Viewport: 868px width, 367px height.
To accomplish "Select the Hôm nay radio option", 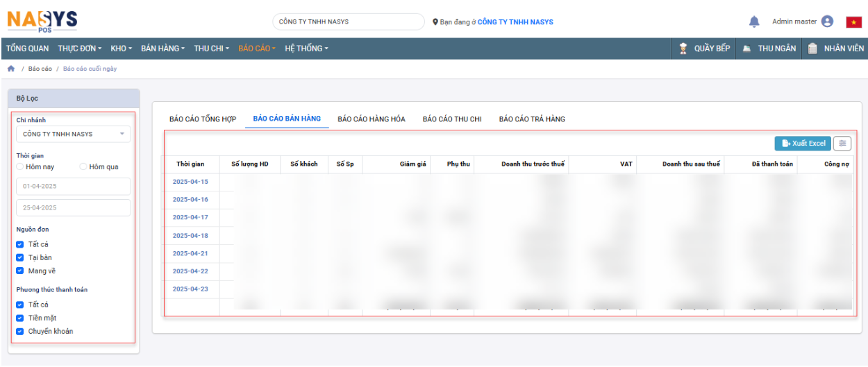I will 20,167.
